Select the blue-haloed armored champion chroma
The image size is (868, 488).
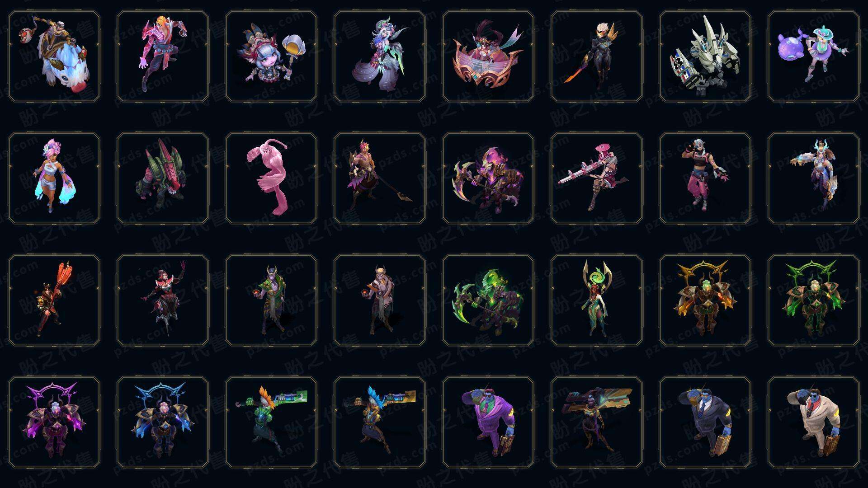coord(163,422)
